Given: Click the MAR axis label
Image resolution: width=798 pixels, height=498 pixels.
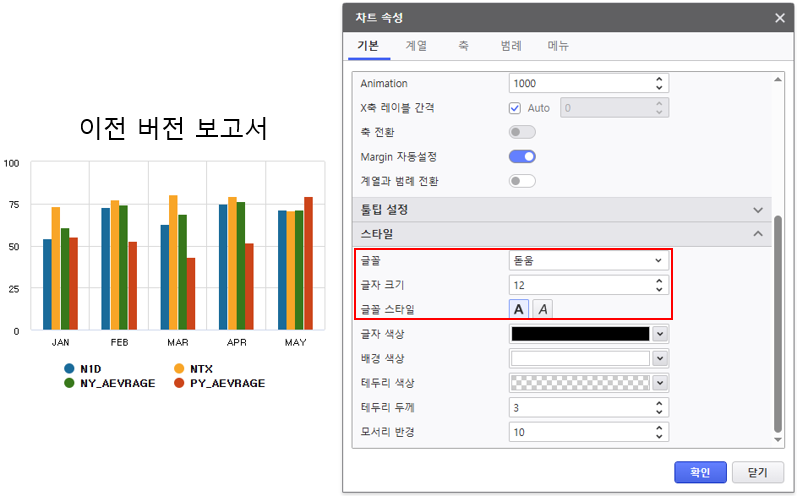Looking at the screenshot, I should [x=178, y=342].
